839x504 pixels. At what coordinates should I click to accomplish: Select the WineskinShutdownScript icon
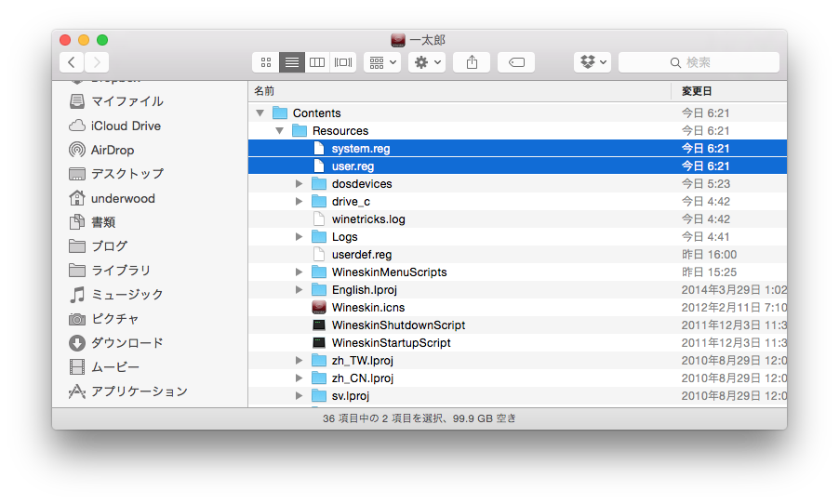tap(319, 325)
